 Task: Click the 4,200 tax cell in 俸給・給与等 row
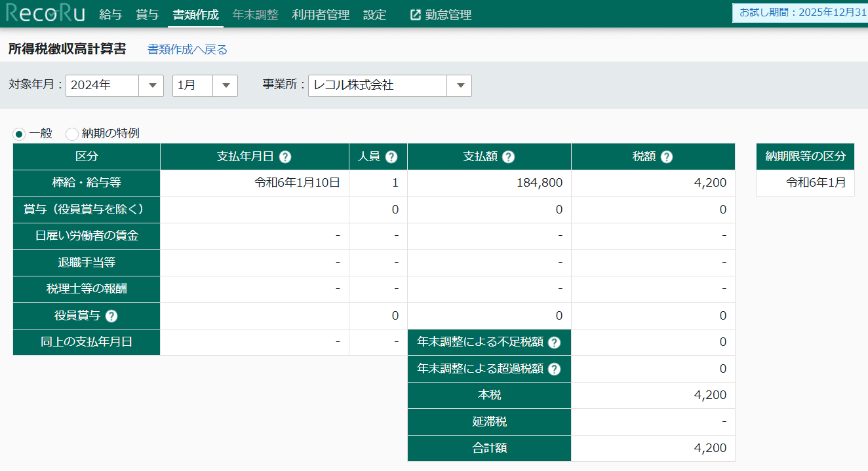653,183
